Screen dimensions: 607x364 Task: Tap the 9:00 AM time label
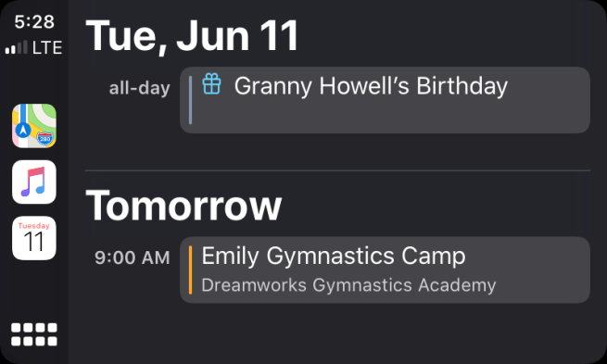click(133, 257)
